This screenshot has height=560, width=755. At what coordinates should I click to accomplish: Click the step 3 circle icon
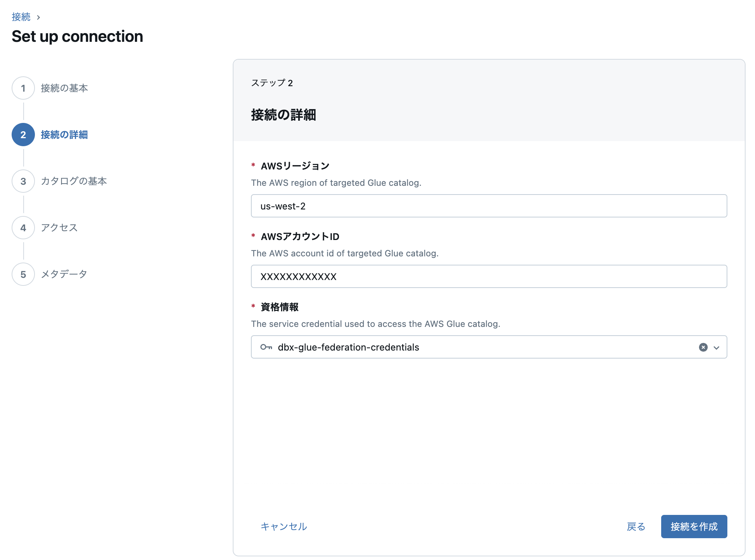click(23, 181)
